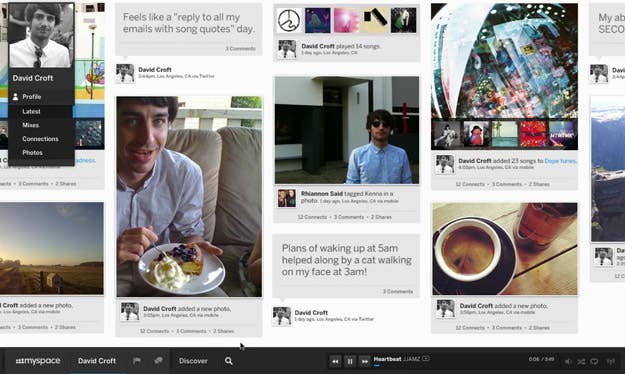Screen dimensions: 625x374
Task: Click Rhiannon Said name link
Action: click(322, 193)
